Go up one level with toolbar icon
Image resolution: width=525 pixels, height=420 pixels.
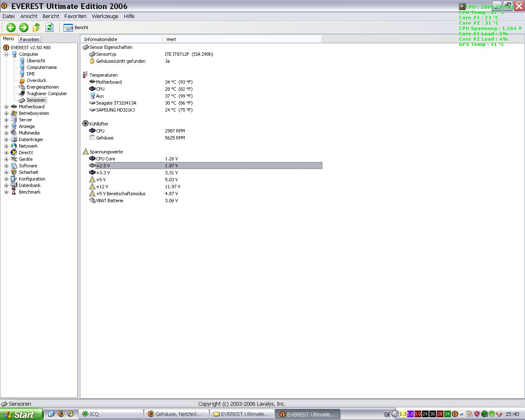(37, 27)
